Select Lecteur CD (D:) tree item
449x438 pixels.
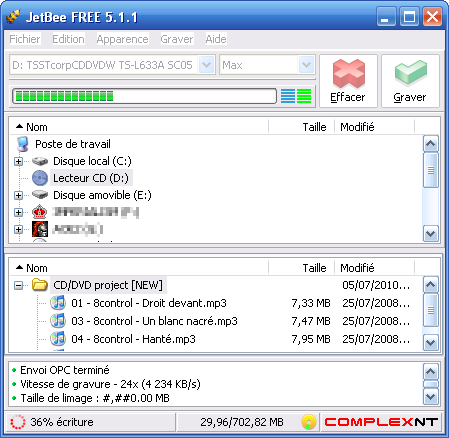pos(91,178)
